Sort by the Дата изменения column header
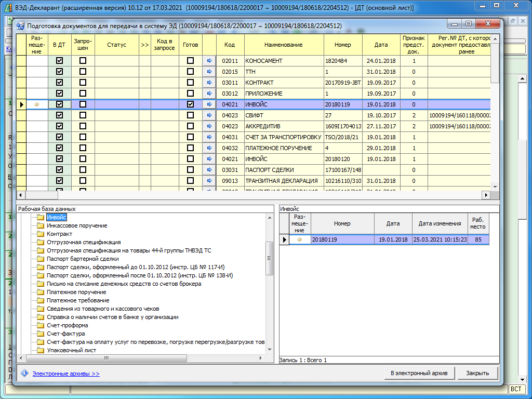 pyautogui.click(x=440, y=223)
